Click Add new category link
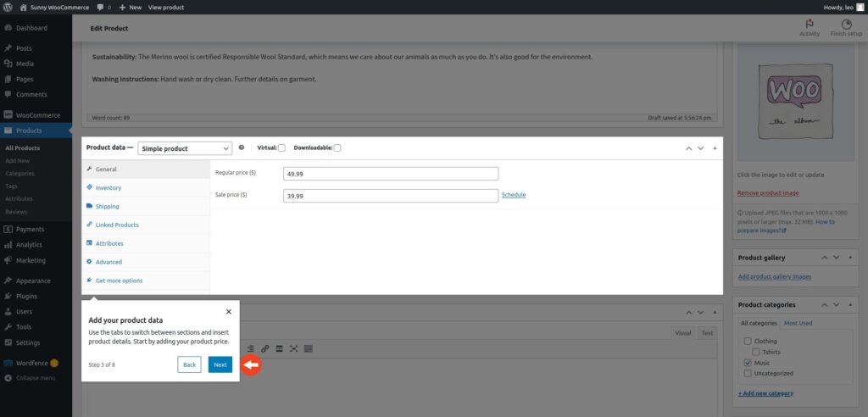The height and width of the screenshot is (417, 868). (x=765, y=393)
